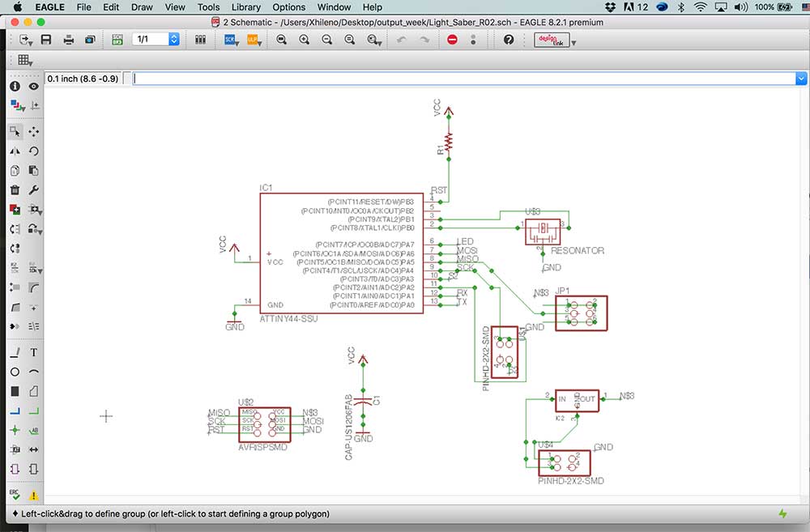This screenshot has width=810, height=532.
Task: Select the Paste tool
Action: (33, 170)
